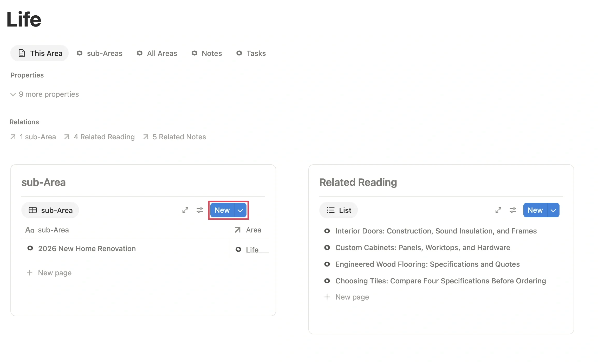Click page icon beside Engineered Wood Flooring

tap(327, 264)
